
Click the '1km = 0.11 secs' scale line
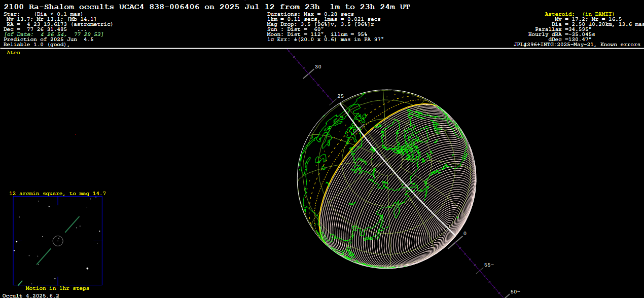click(x=324, y=19)
